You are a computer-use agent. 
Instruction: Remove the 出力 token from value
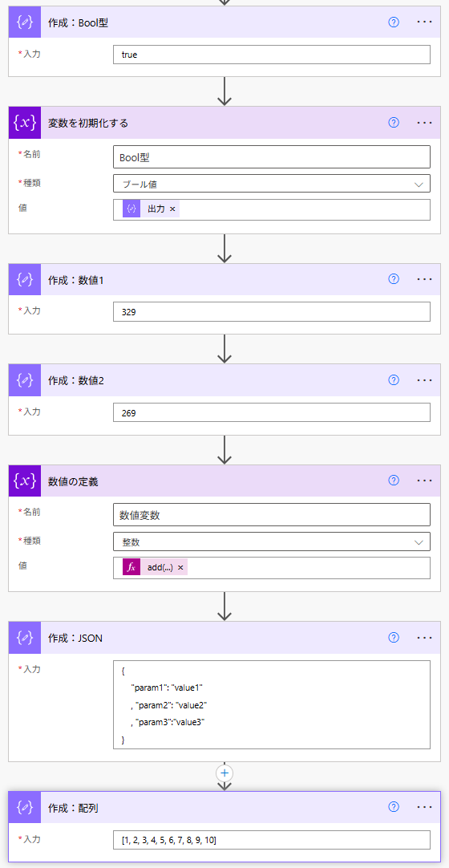pyautogui.click(x=172, y=209)
